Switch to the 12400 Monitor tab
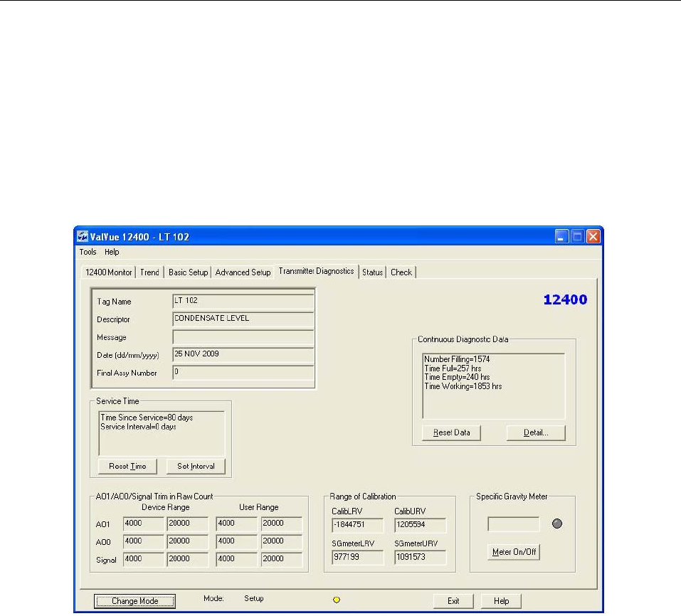 (x=109, y=272)
